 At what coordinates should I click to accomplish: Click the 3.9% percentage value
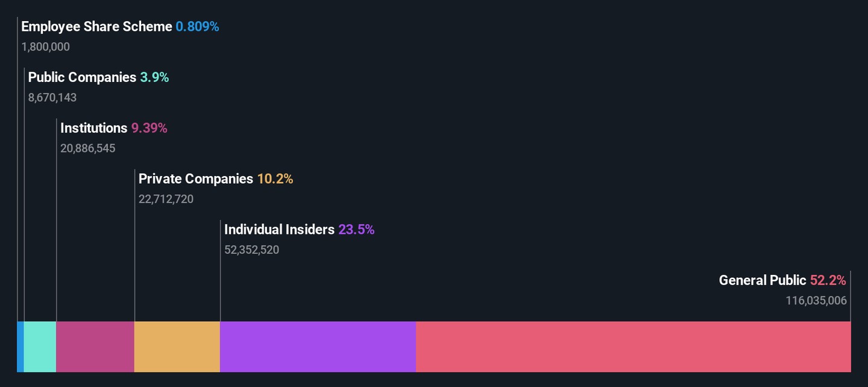(x=154, y=77)
